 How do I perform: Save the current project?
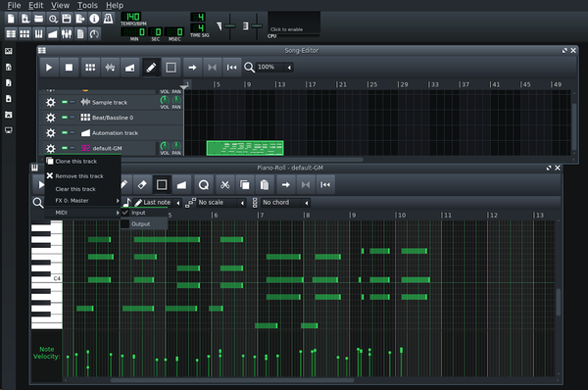67,19
